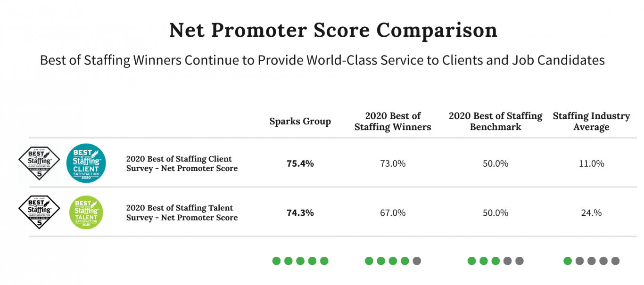Click the 2020 Best of Staffing Client Survey label
Viewport: 644px width, 285px height.
click(182, 163)
